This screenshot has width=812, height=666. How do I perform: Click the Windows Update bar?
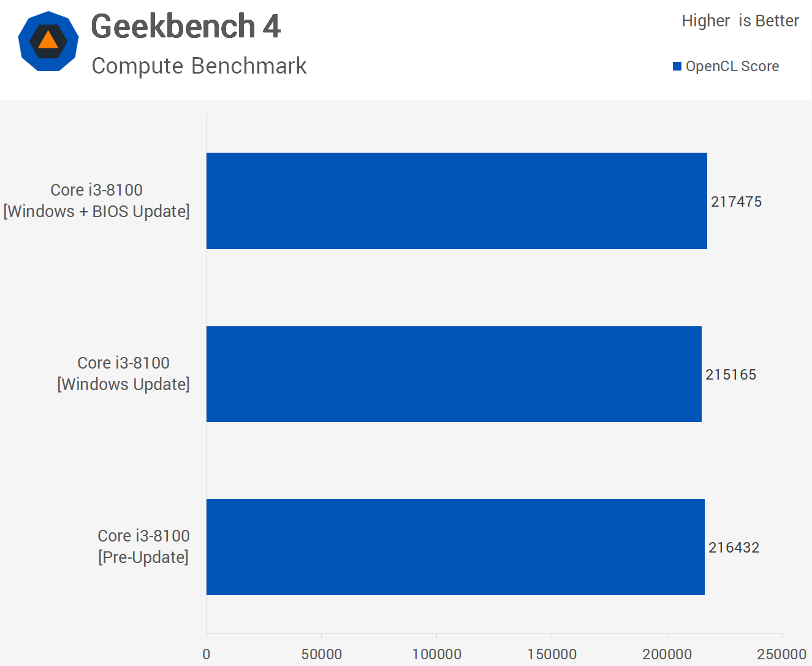pyautogui.click(x=453, y=374)
